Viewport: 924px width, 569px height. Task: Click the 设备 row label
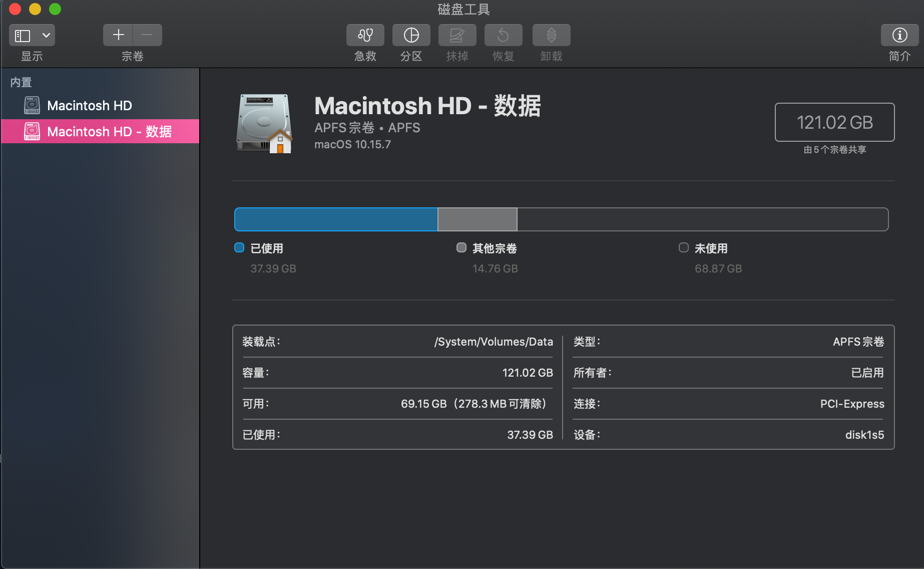tap(587, 435)
